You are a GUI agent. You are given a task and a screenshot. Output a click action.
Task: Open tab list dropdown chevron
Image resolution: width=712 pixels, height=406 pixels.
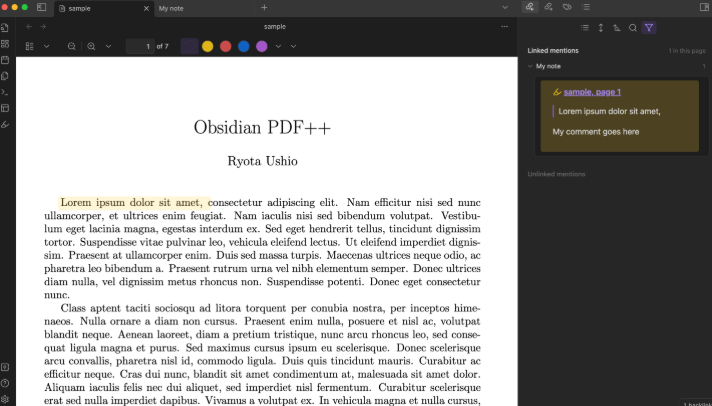(505, 7)
